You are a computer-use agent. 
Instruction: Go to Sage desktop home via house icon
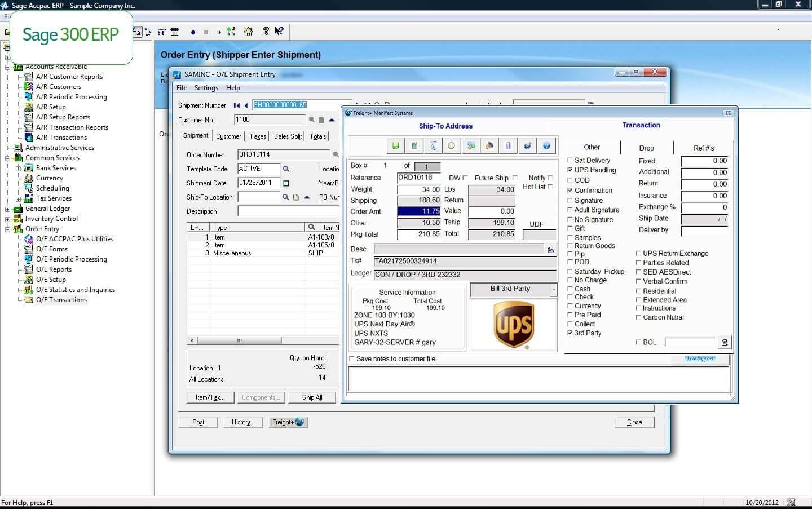[248, 32]
